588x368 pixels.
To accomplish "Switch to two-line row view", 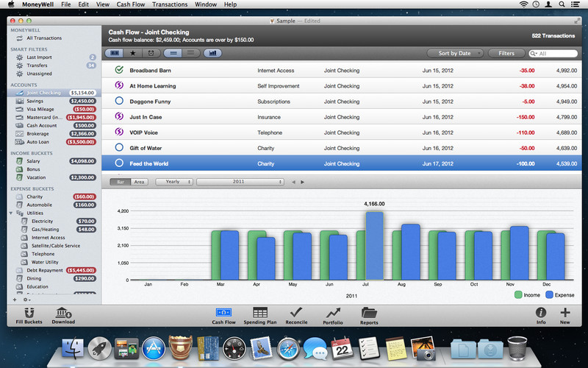I will [173, 53].
